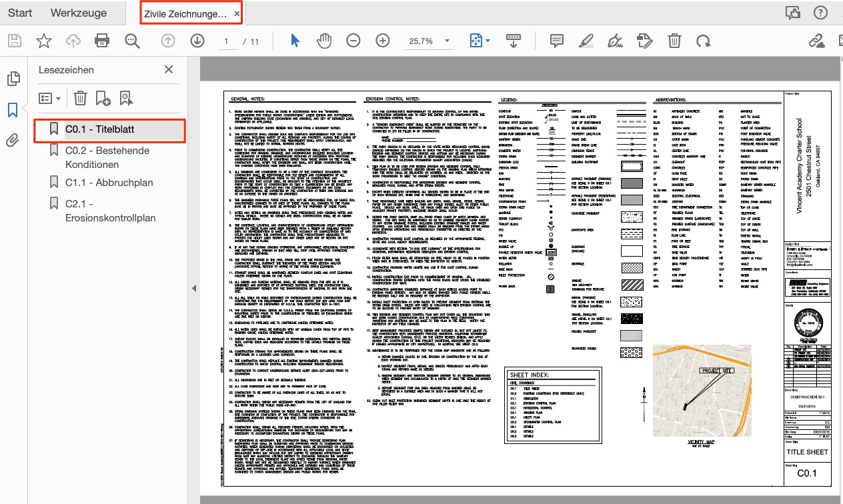The image size is (843, 504).
Task: Go to previous page arrow
Action: (x=169, y=41)
